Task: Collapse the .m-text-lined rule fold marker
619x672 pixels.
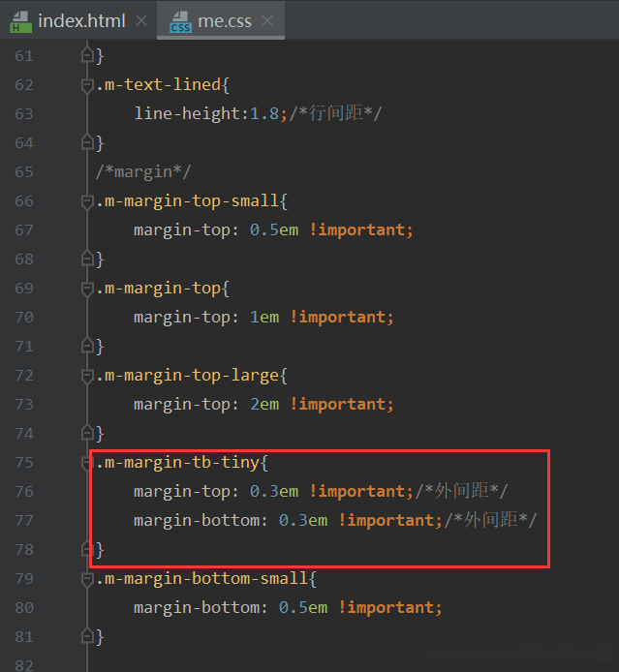Action: (87, 85)
